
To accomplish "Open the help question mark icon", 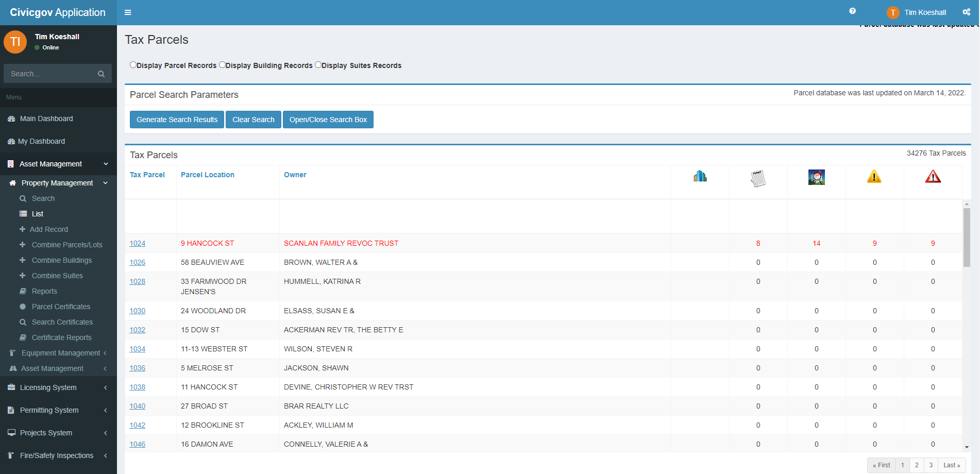I will coord(852,10).
